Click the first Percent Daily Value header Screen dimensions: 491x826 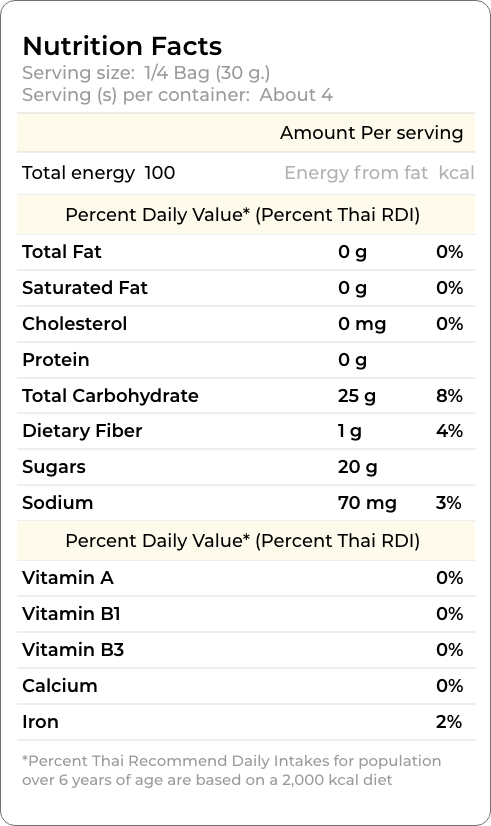242,215
